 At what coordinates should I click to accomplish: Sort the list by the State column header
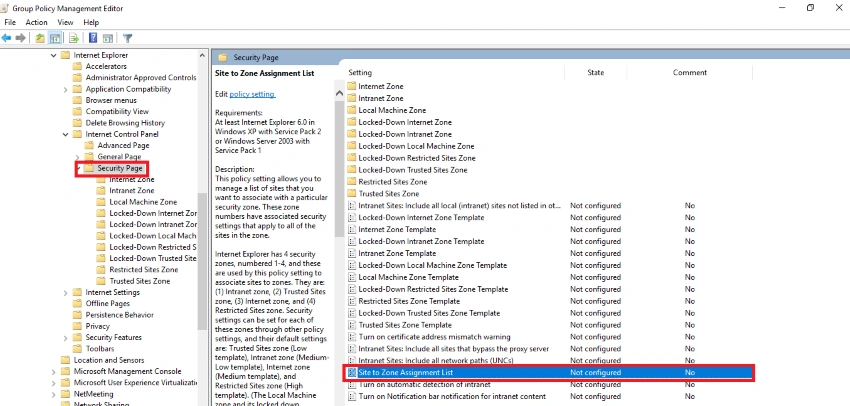click(x=595, y=73)
